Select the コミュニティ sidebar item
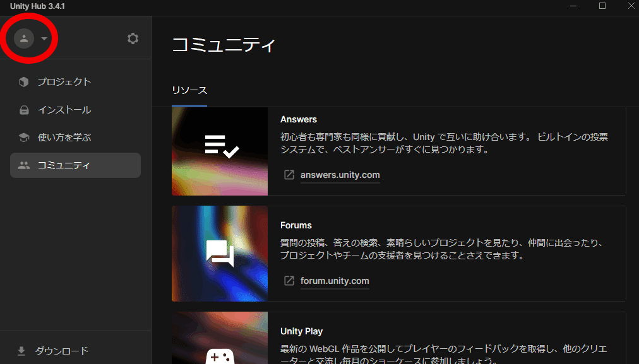This screenshot has width=639, height=364. click(75, 165)
